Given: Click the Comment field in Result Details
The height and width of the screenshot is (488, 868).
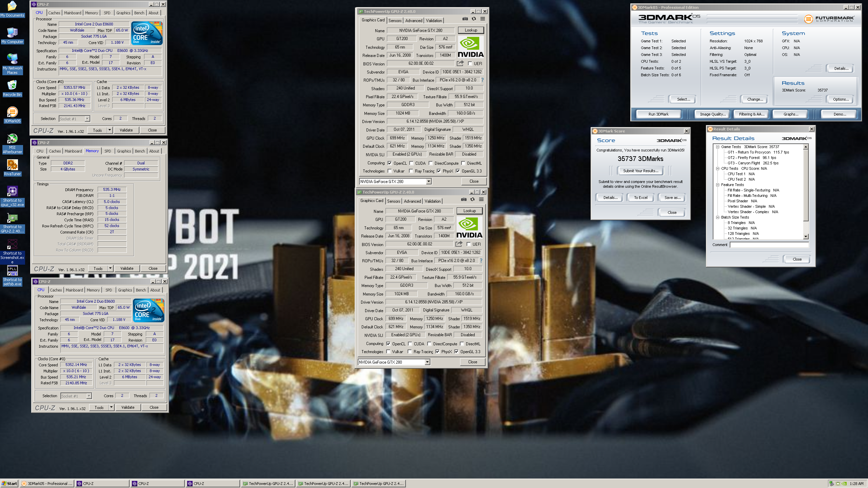Looking at the screenshot, I should point(769,245).
